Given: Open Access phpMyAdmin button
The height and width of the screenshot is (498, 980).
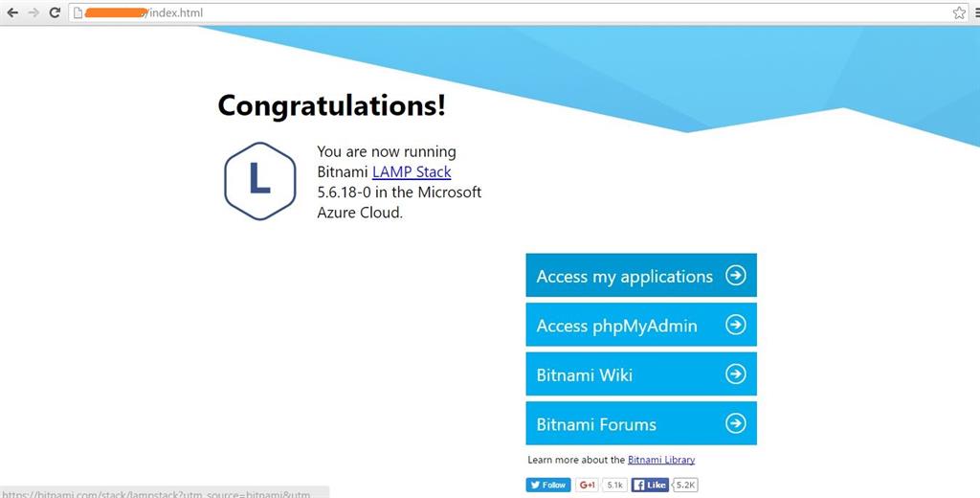Looking at the screenshot, I should click(x=641, y=325).
